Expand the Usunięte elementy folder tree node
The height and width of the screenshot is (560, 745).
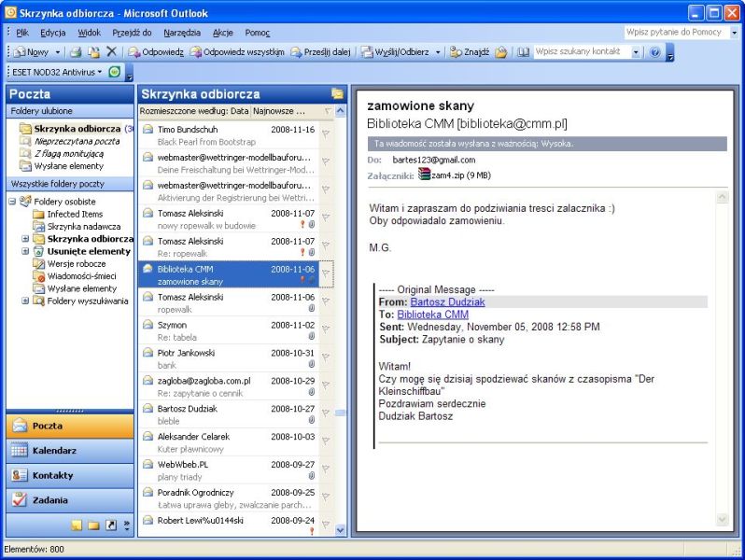[x=25, y=251]
